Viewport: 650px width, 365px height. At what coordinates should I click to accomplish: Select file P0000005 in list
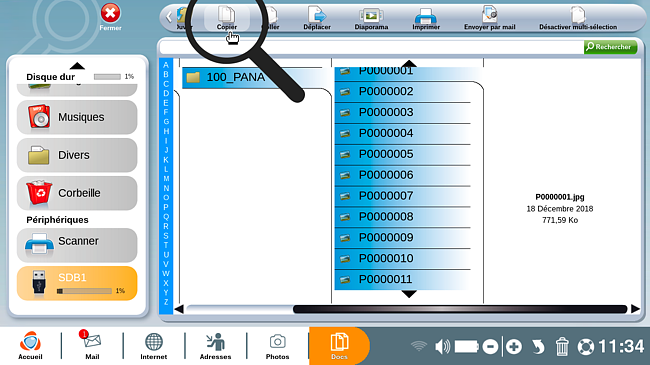402,154
